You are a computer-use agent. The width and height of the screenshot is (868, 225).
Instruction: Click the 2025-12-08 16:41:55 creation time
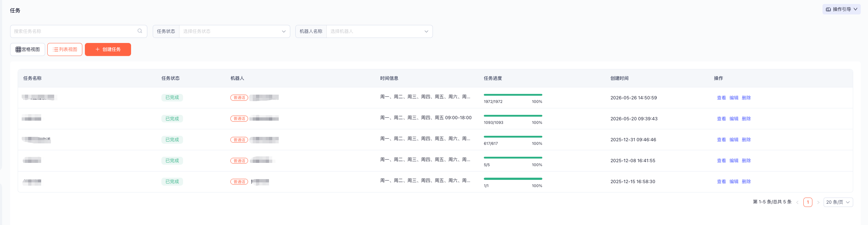(633, 161)
